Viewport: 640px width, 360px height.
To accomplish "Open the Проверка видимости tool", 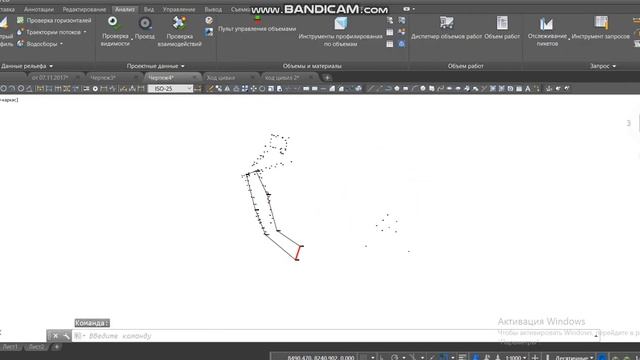I will [x=115, y=31].
